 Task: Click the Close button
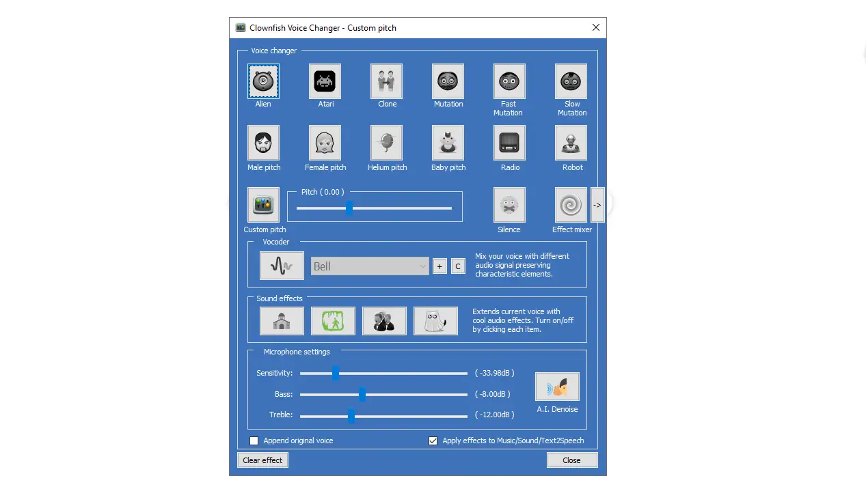tap(572, 460)
